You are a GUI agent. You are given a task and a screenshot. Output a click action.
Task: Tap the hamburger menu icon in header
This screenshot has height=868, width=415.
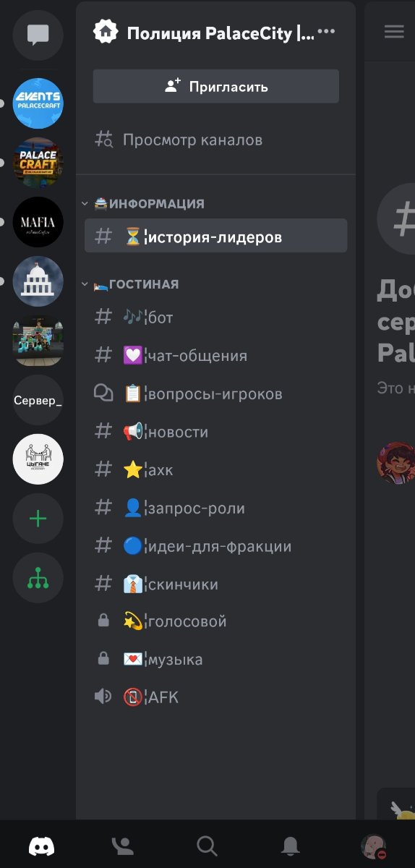tap(394, 32)
